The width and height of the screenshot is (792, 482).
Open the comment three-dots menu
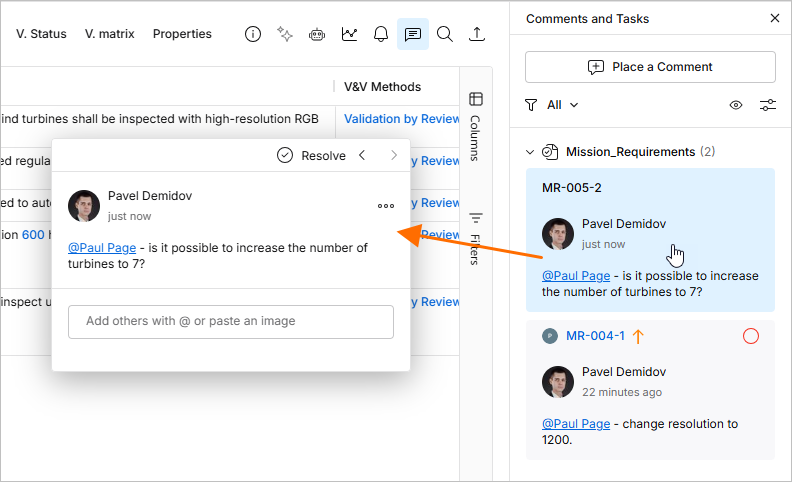coord(386,206)
